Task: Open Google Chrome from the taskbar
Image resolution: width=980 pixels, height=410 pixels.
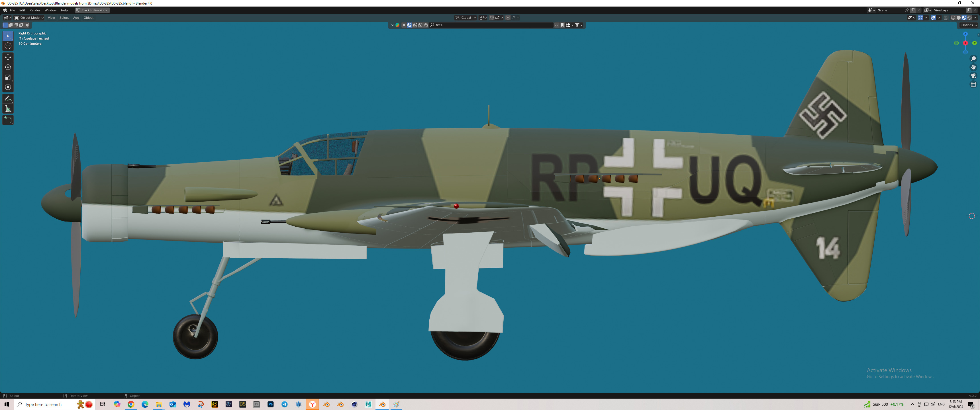Action: coord(131,404)
